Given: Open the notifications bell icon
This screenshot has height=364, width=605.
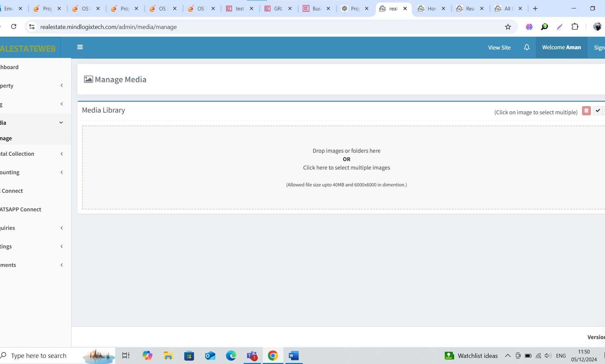Looking at the screenshot, I should pyautogui.click(x=527, y=48).
